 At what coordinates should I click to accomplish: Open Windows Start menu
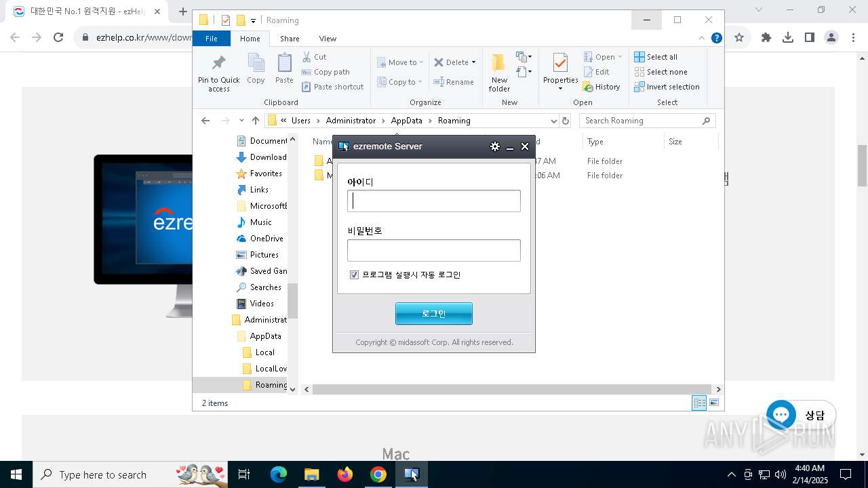[x=16, y=474]
